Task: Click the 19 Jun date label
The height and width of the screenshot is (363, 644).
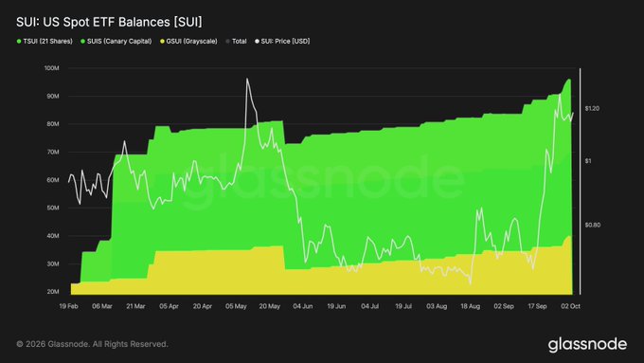Action: [x=336, y=306]
